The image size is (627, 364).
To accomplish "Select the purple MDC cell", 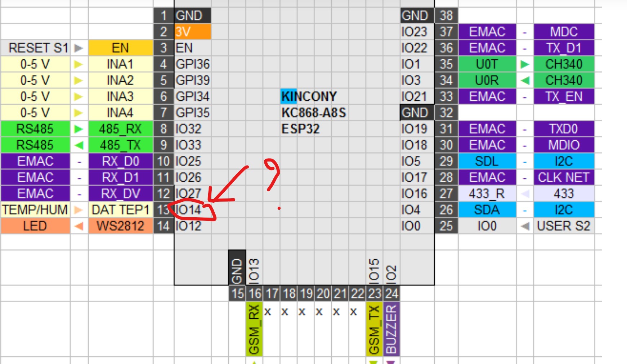I will pyautogui.click(x=564, y=32).
